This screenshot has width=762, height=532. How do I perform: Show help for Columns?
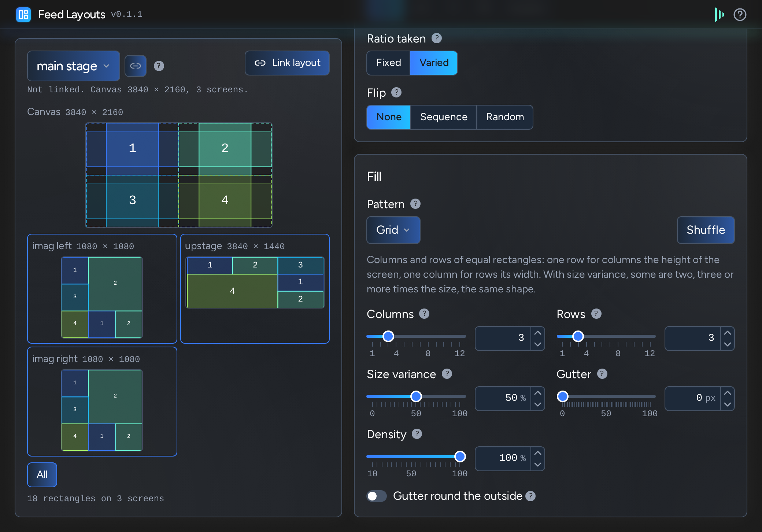424,314
